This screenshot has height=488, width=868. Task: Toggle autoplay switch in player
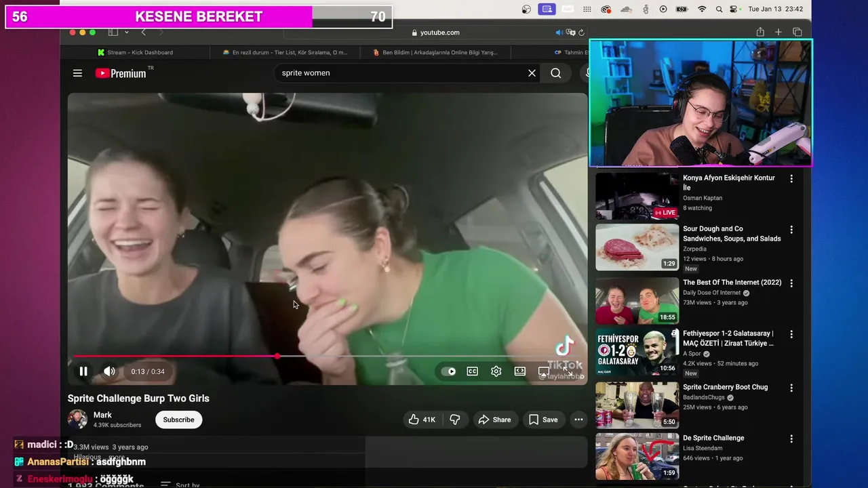click(x=449, y=371)
